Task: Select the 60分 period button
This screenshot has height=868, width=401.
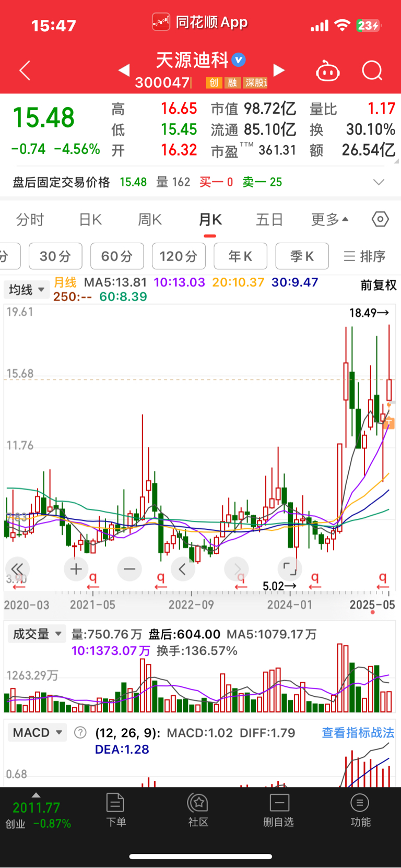Action: point(117,256)
